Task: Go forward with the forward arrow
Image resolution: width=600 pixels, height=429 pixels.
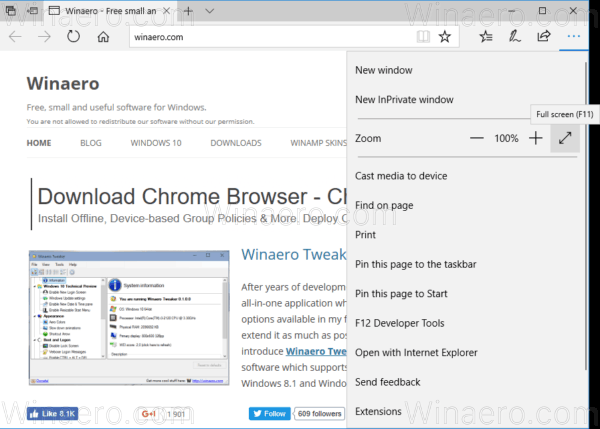Action: click(x=44, y=37)
